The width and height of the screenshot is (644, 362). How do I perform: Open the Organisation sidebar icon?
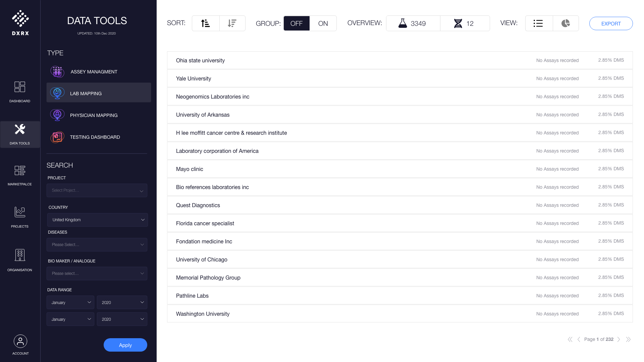pyautogui.click(x=20, y=255)
